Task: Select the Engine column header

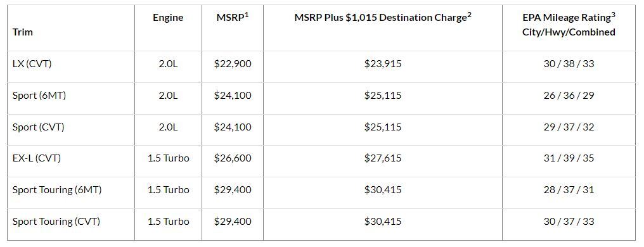Action: 168,18
